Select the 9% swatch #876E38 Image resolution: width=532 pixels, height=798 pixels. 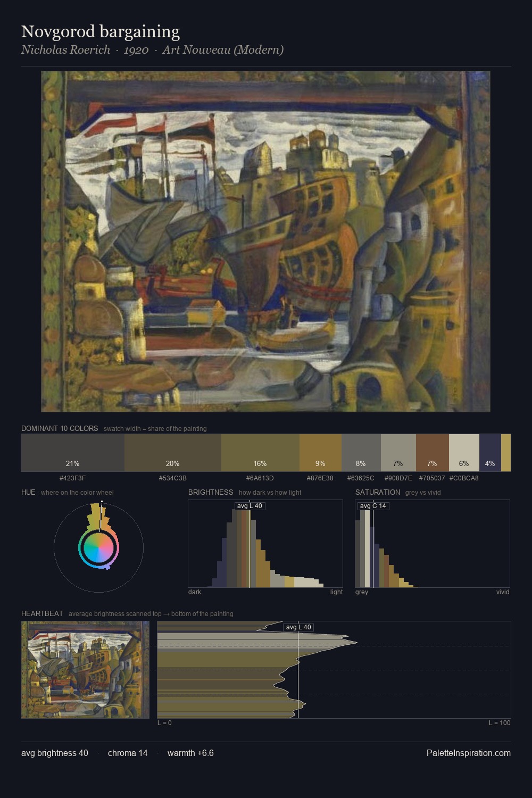(x=320, y=453)
